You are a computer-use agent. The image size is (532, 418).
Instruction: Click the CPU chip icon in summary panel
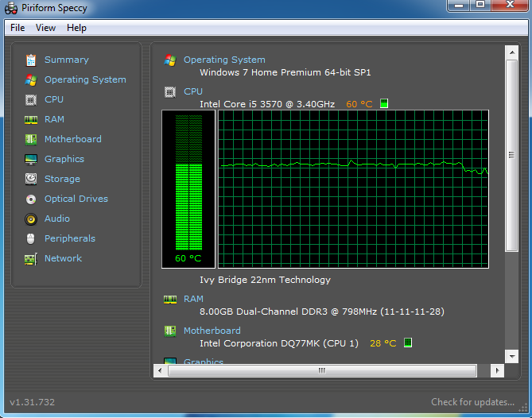point(170,92)
